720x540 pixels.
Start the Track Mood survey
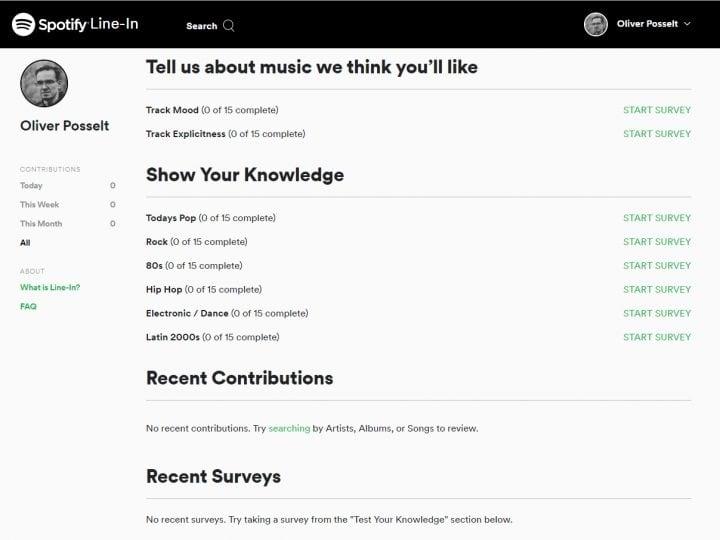pos(656,110)
